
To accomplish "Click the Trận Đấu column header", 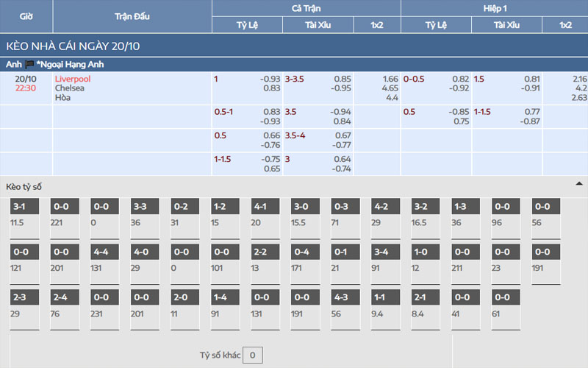I will [132, 16].
